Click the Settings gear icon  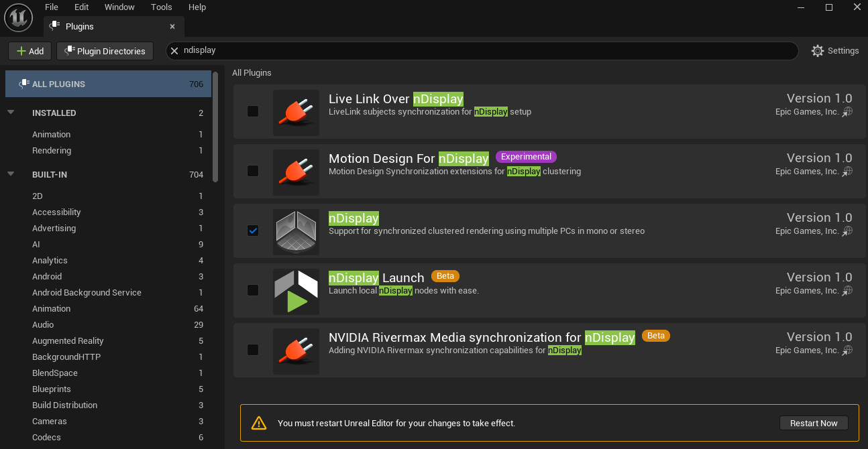coord(817,51)
